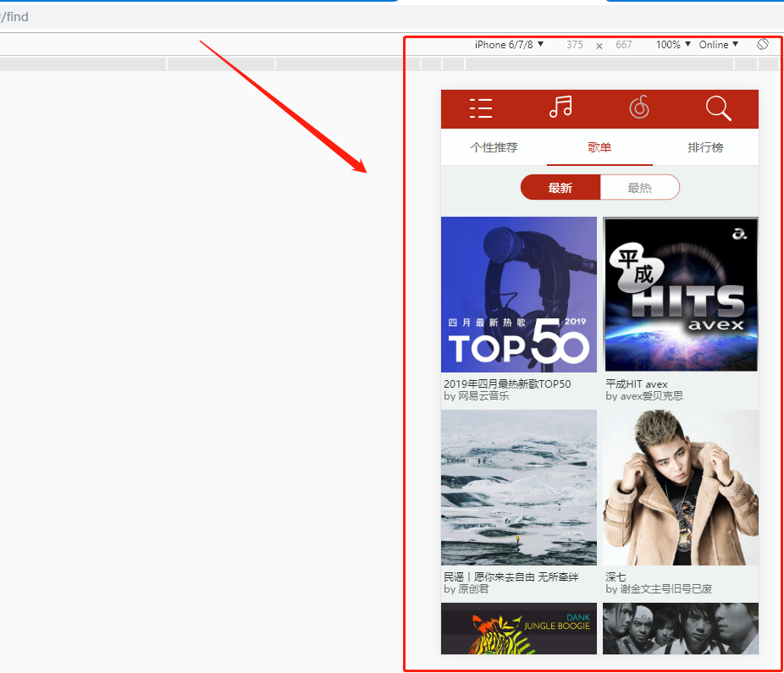The image size is (784, 673).
Task: Click title 民谣｜愿你来去自由 无所牵绊
Action: pyautogui.click(x=511, y=577)
